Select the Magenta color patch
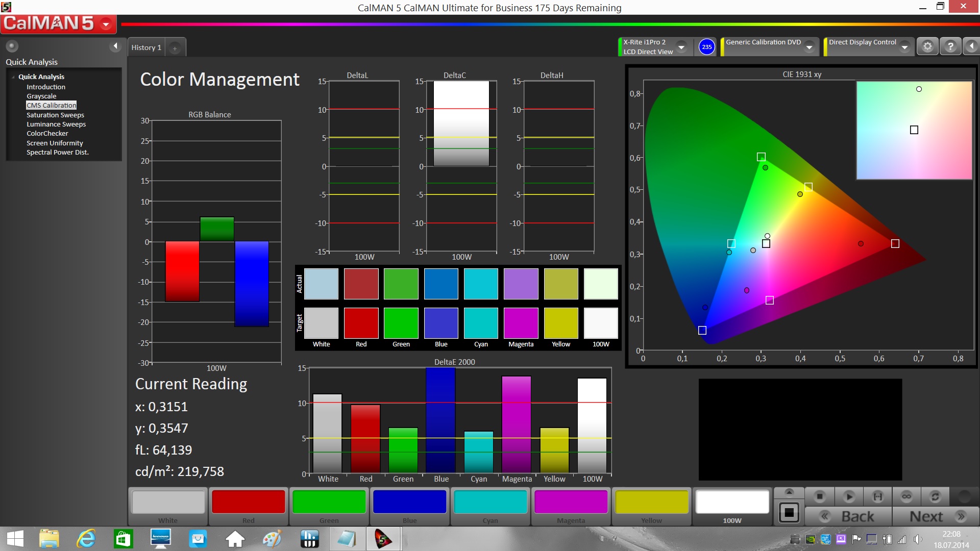Screen dimensions: 980x551 [571, 503]
